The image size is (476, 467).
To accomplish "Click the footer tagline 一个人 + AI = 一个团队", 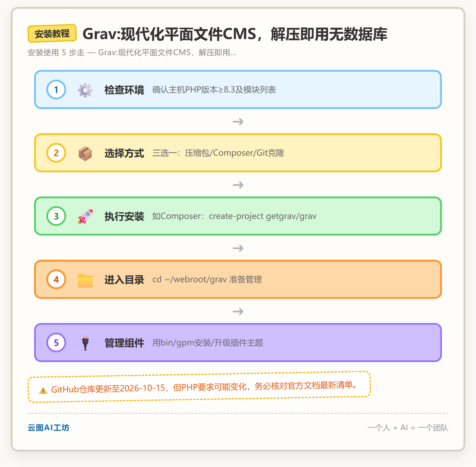I will coord(408,428).
